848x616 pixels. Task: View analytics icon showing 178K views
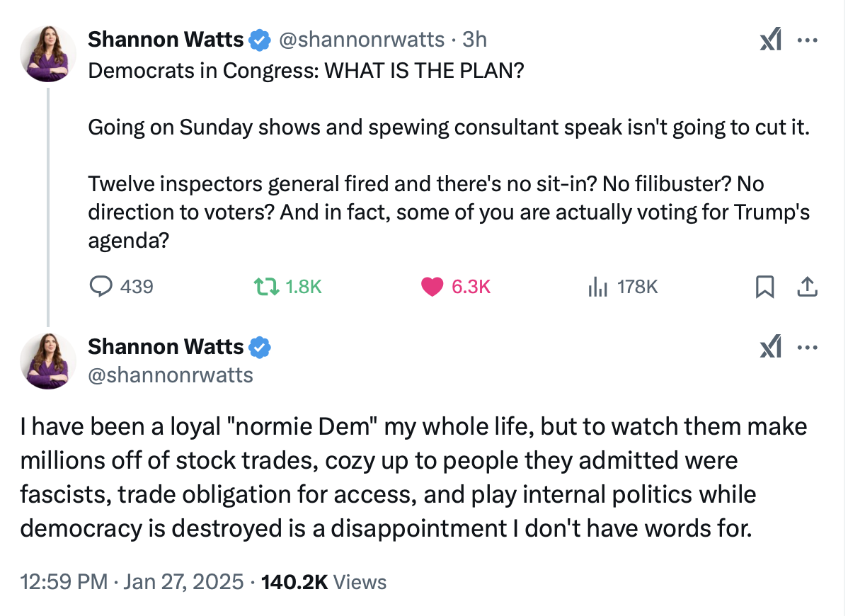pyautogui.click(x=597, y=286)
